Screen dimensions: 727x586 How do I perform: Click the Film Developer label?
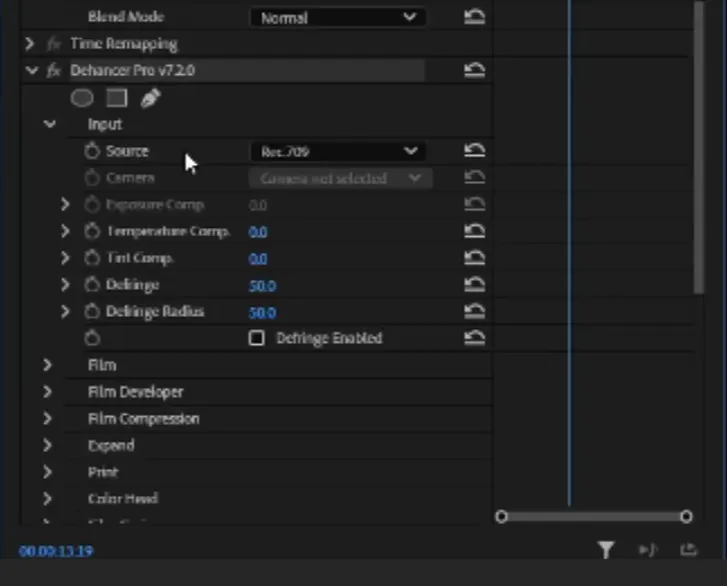[x=136, y=392]
